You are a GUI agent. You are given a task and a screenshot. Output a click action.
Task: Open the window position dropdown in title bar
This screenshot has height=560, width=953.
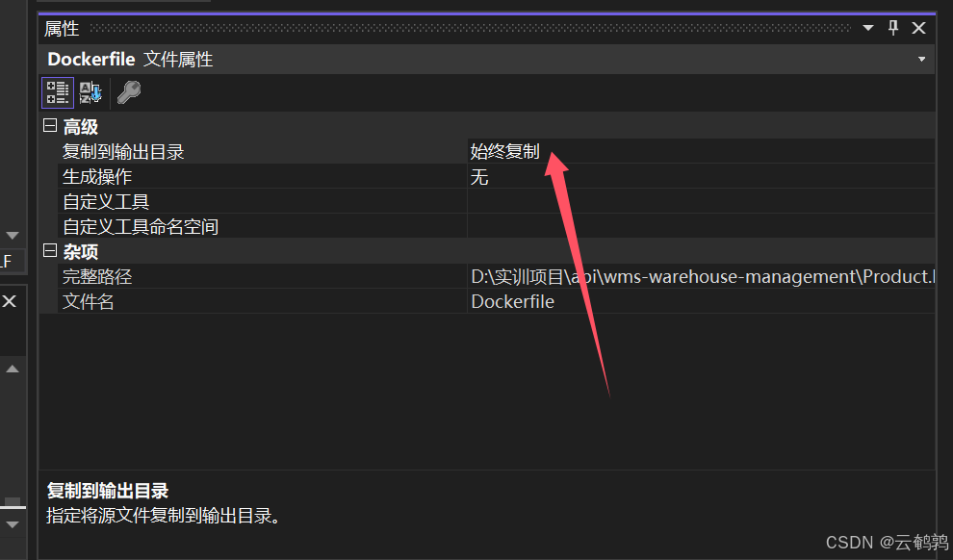click(x=867, y=28)
